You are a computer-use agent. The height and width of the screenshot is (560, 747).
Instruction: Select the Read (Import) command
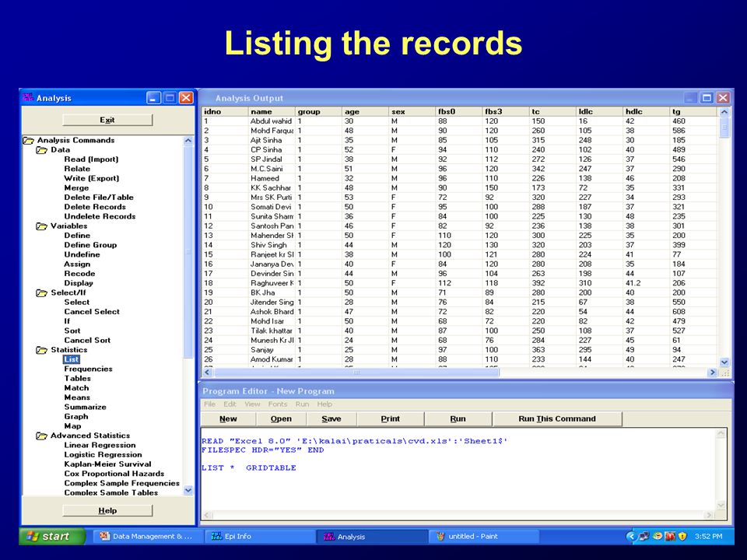point(92,159)
